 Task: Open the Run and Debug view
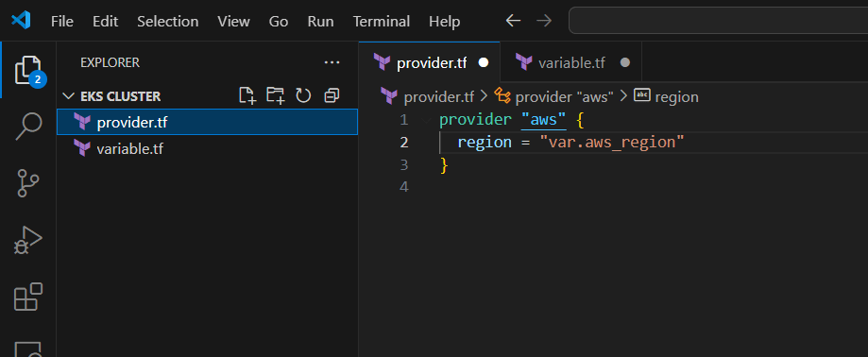(28, 240)
